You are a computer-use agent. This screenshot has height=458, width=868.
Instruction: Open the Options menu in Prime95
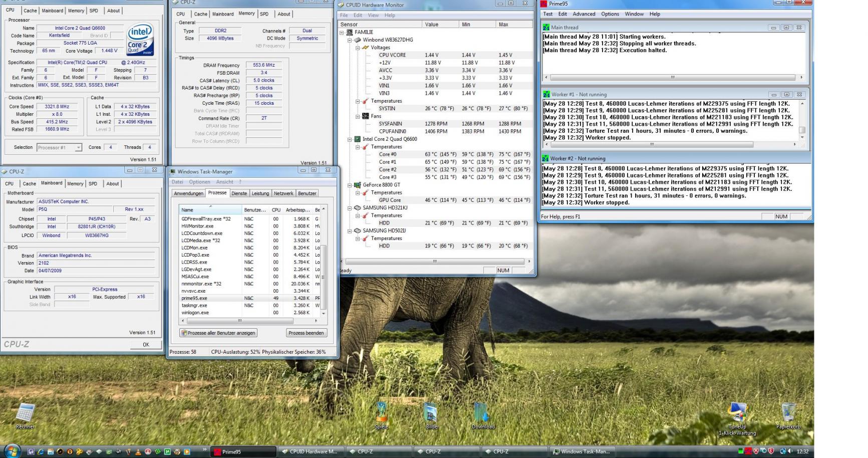(610, 14)
